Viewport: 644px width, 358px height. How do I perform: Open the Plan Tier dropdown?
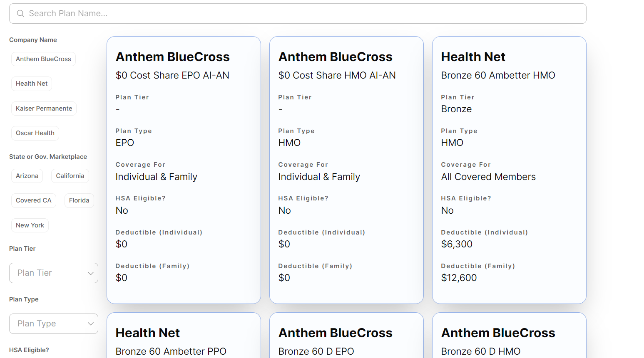click(54, 273)
